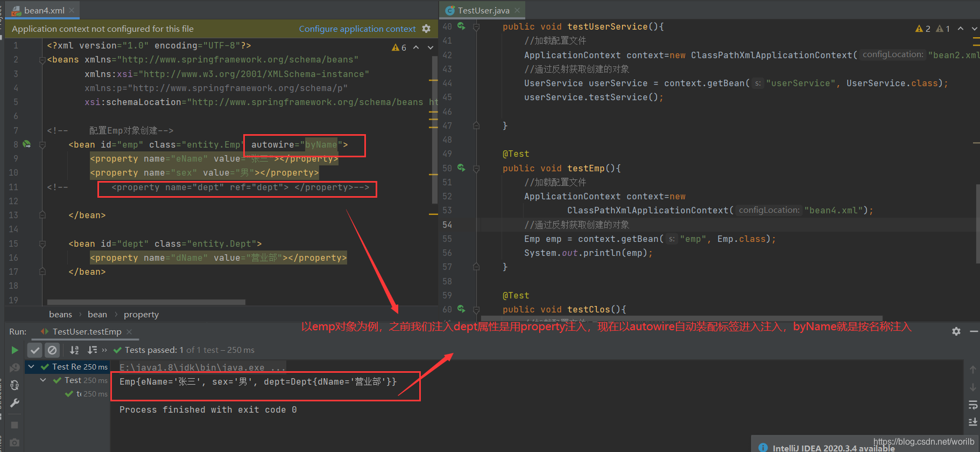
Task: Click the 6 warnings indicator in bean4.xml
Action: click(399, 47)
